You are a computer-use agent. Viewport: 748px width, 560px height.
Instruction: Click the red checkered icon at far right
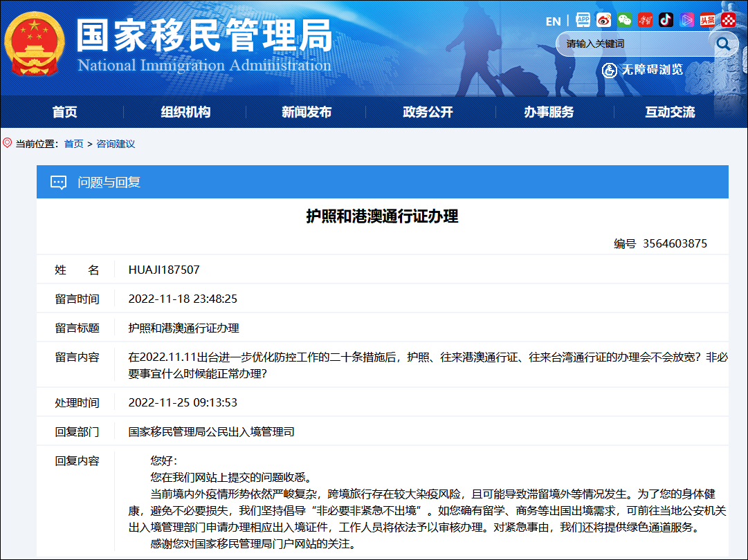click(x=728, y=20)
